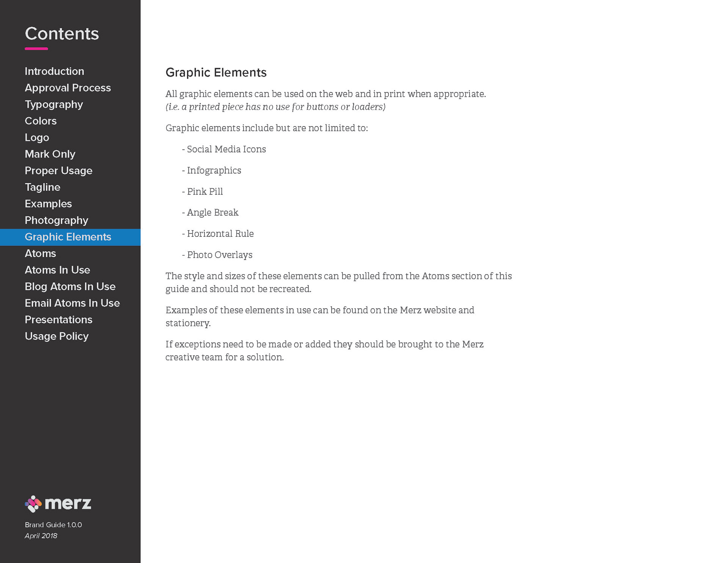Navigate to the Logo section
The height and width of the screenshot is (563, 728).
(37, 137)
